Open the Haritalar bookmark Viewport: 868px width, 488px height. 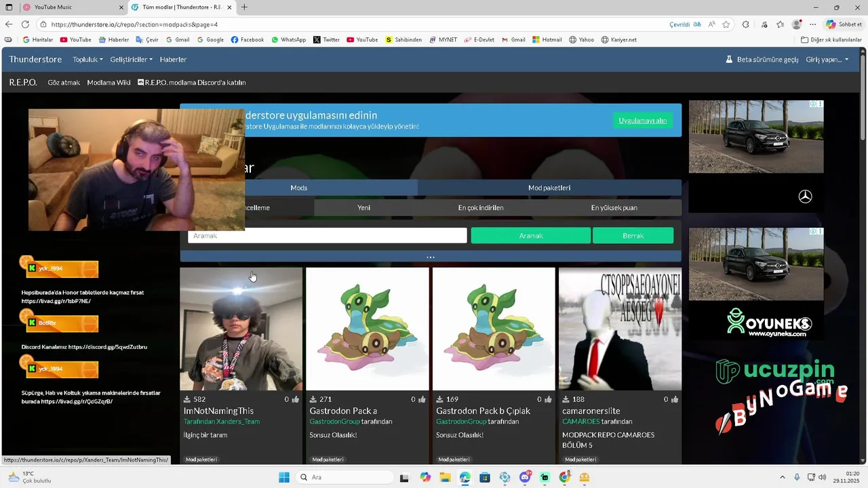pyautogui.click(x=38, y=40)
